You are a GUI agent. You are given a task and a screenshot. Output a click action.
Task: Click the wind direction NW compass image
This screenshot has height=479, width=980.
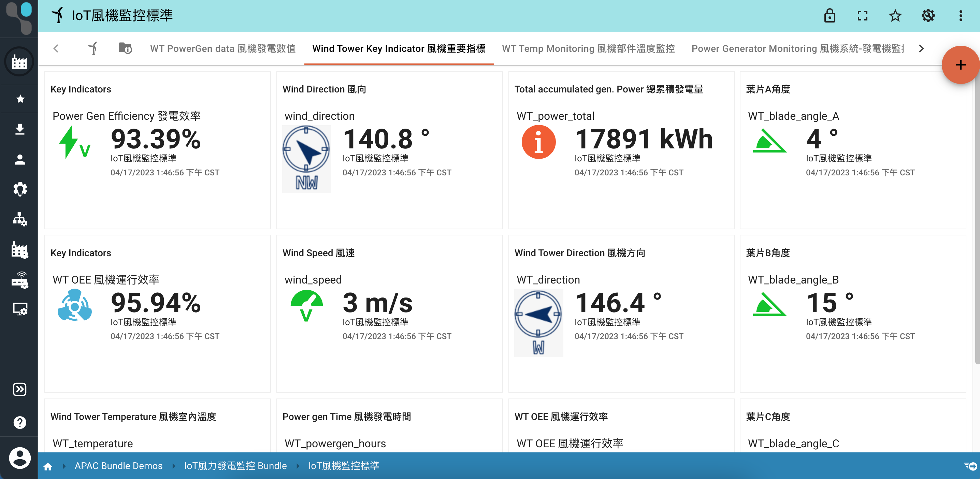tap(307, 159)
